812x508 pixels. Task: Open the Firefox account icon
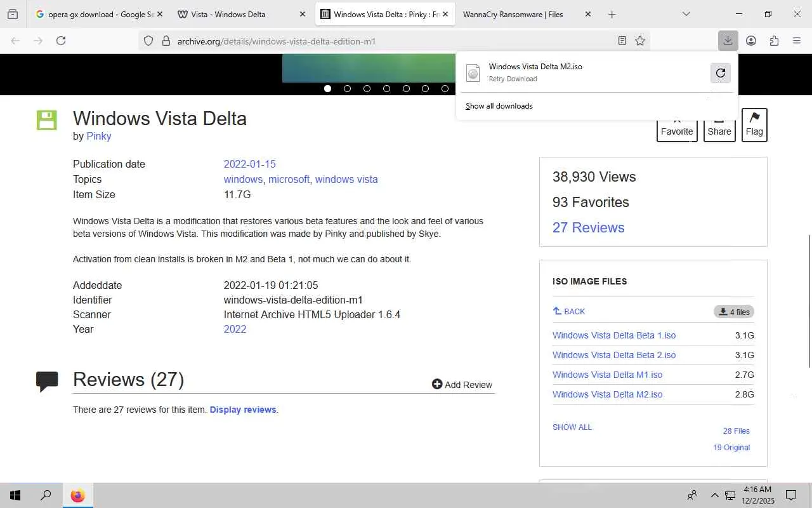[751, 41]
